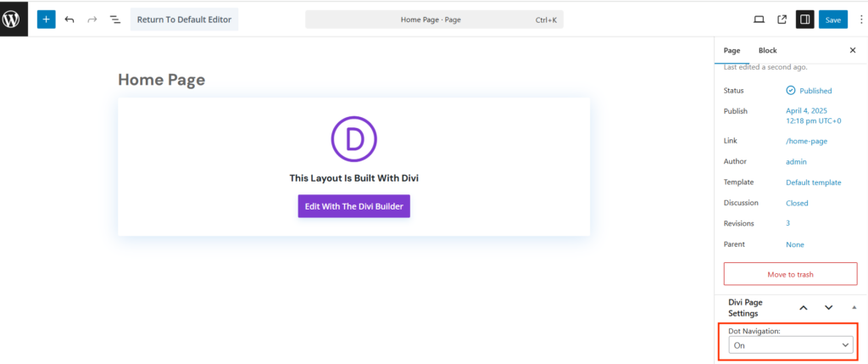Open the Dot Navigation dropdown
868x364 pixels.
point(789,345)
